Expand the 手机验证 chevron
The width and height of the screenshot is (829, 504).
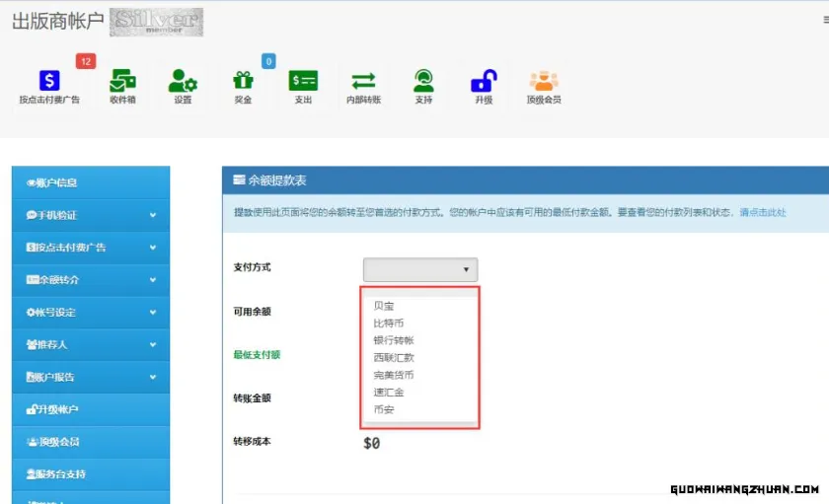(x=153, y=215)
